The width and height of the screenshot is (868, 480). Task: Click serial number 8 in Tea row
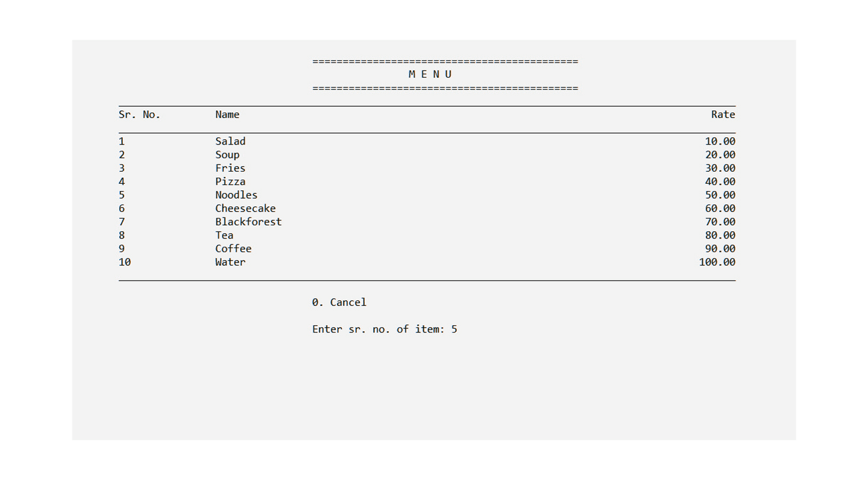122,235
